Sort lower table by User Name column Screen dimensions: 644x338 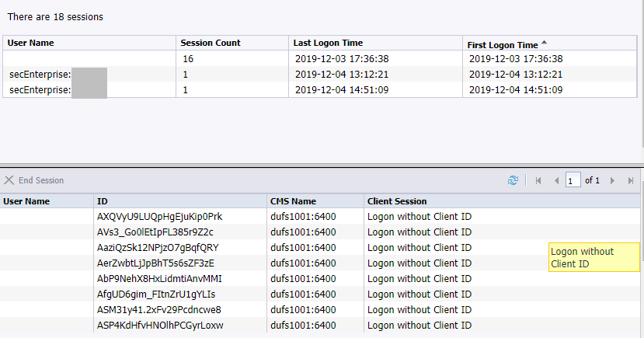(x=47, y=201)
